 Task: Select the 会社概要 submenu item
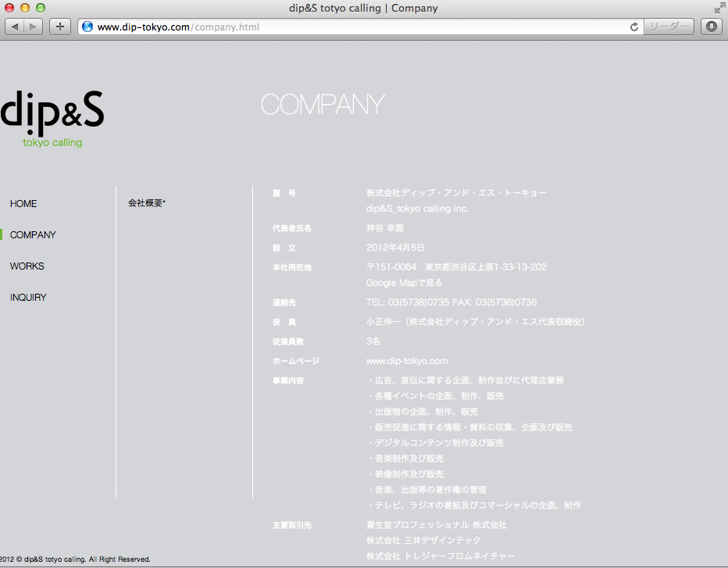tap(146, 203)
